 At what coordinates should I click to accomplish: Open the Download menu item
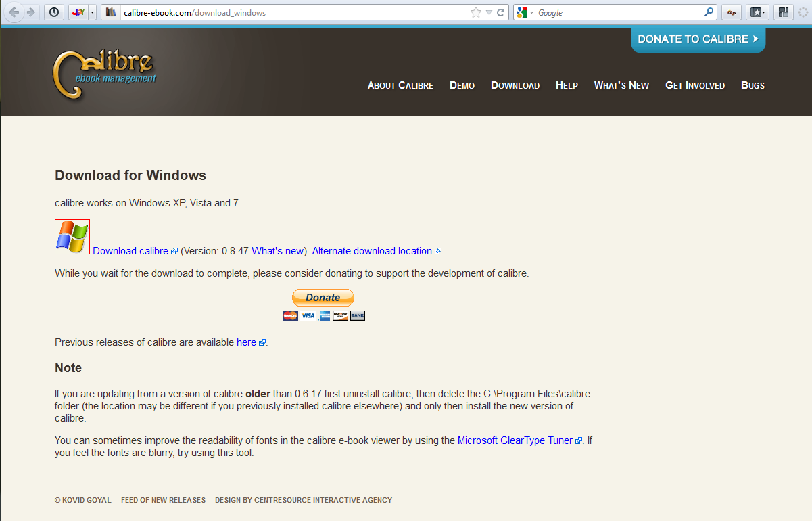pyautogui.click(x=515, y=85)
